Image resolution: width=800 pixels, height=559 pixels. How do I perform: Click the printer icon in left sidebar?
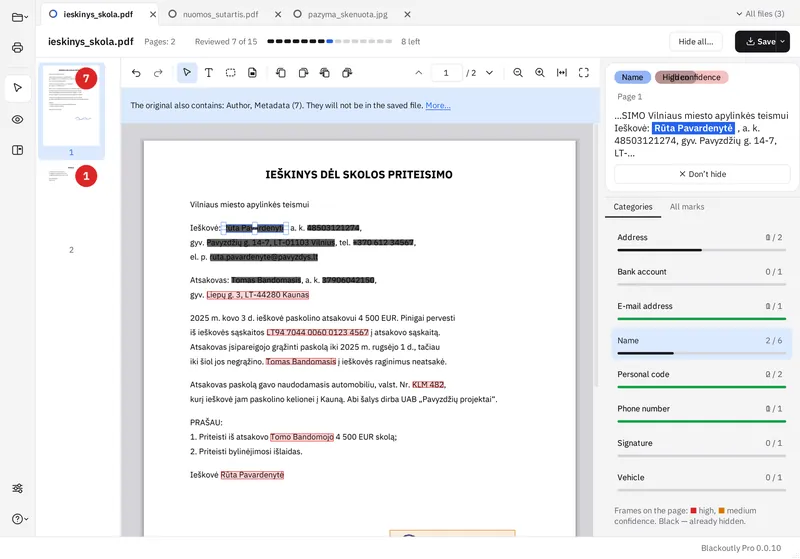17,47
